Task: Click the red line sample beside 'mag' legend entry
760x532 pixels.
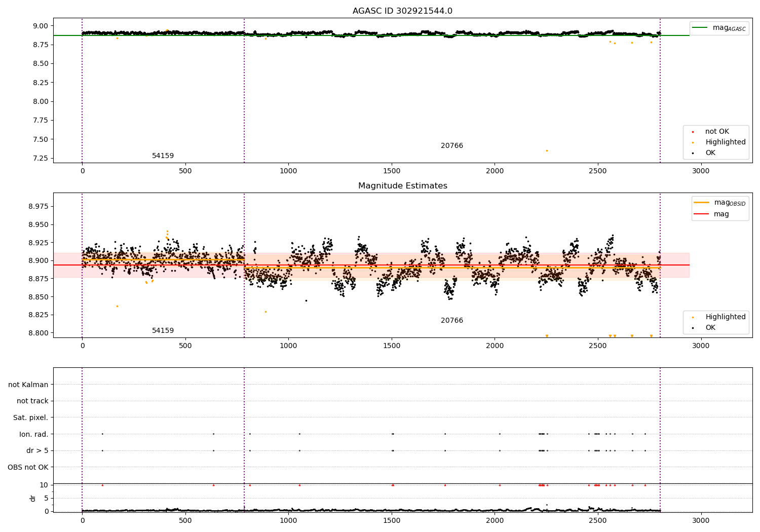Action: coord(702,214)
